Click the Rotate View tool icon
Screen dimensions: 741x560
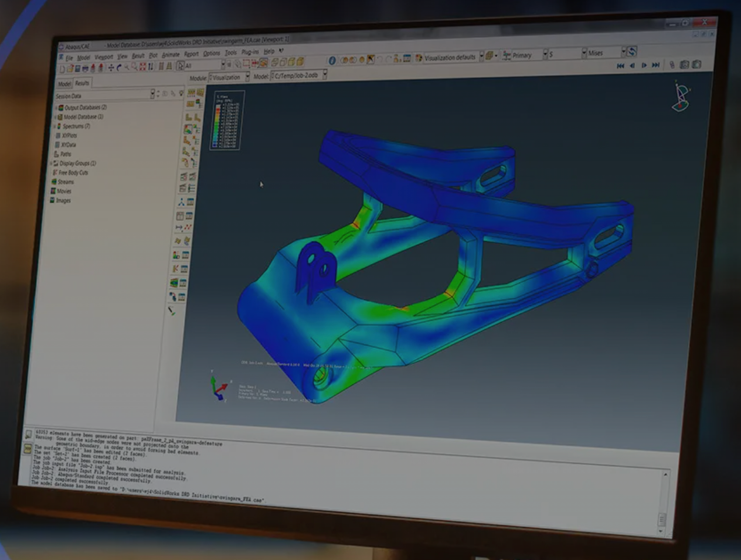coord(119,68)
